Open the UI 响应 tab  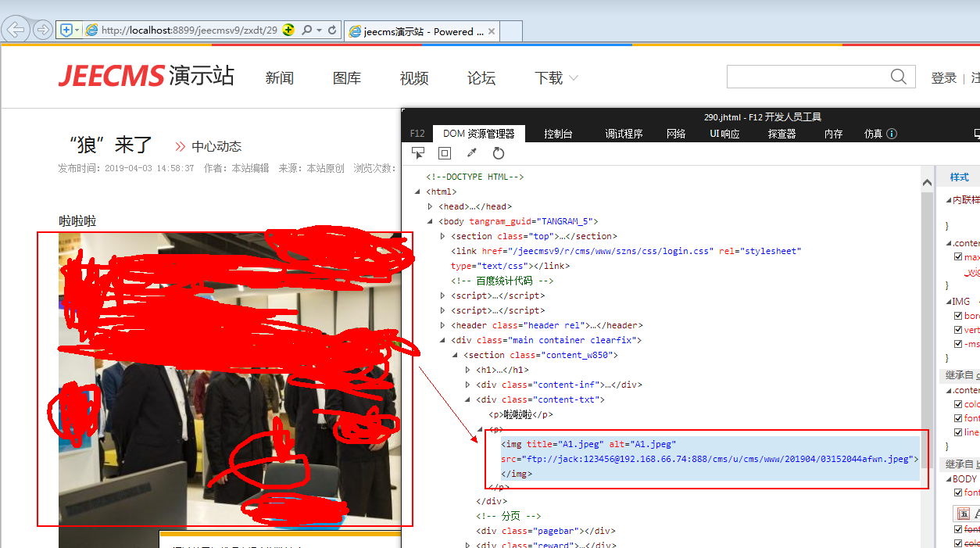pyautogui.click(x=724, y=134)
